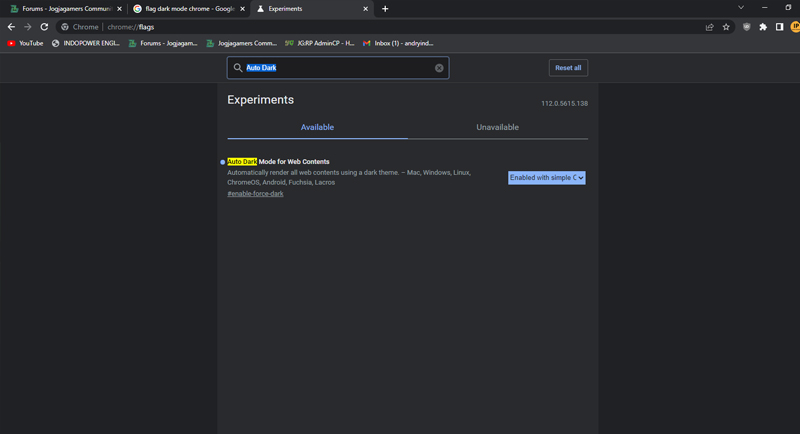
Task: Click the version number 112.0.5615.138
Action: [x=564, y=104]
